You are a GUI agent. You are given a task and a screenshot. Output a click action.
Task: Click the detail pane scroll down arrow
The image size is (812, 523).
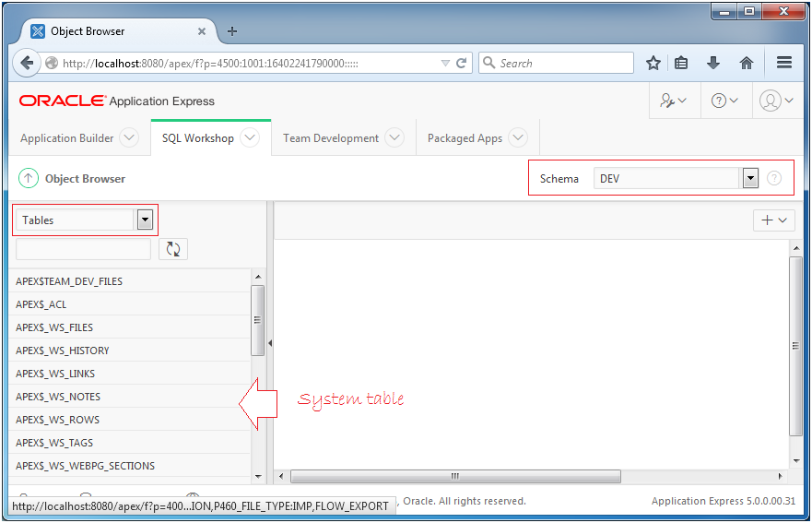click(796, 461)
